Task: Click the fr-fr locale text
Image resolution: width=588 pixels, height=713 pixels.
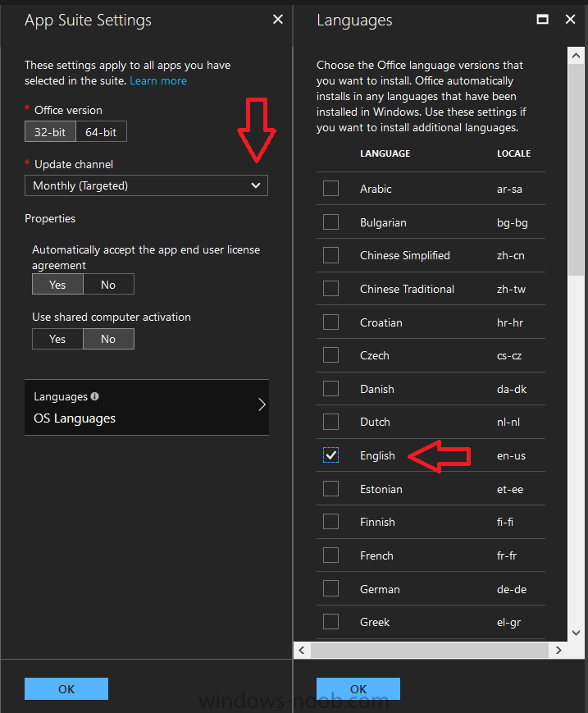Action: (x=507, y=555)
